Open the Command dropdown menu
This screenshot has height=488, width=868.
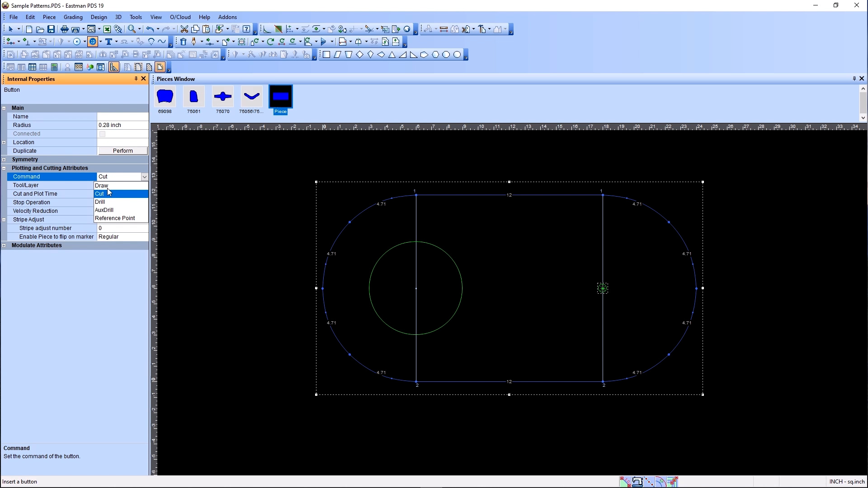(x=144, y=176)
